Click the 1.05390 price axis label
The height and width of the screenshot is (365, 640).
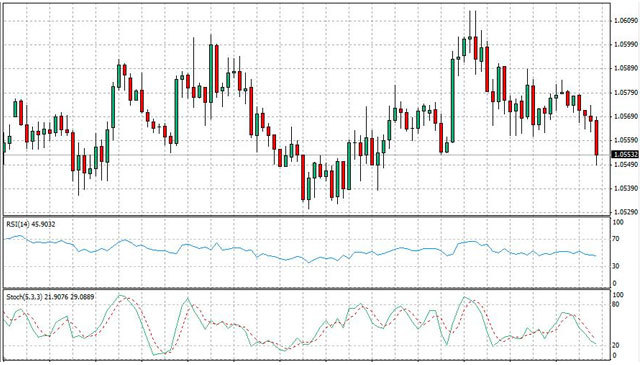click(625, 188)
